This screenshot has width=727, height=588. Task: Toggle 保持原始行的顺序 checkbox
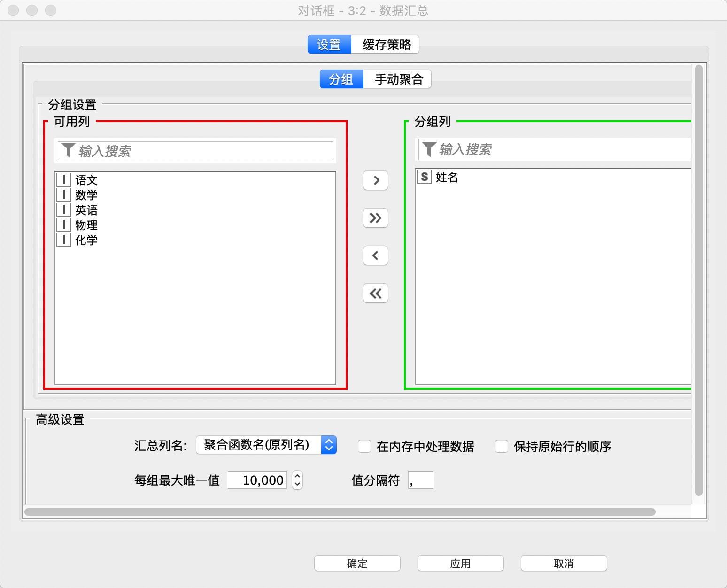(x=502, y=446)
